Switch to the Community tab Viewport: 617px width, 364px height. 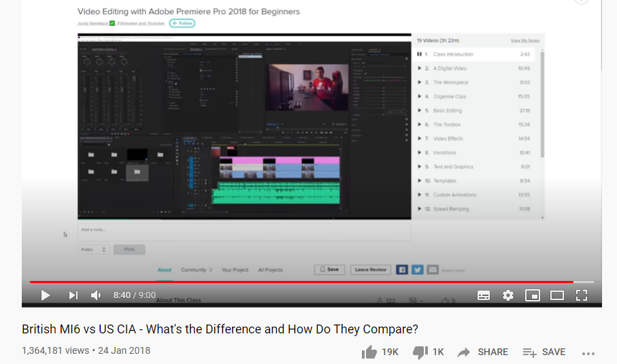[x=197, y=270]
